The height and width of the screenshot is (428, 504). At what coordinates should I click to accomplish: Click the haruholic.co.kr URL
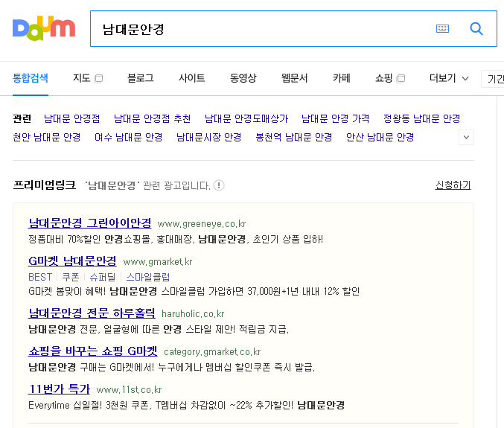click(x=193, y=314)
